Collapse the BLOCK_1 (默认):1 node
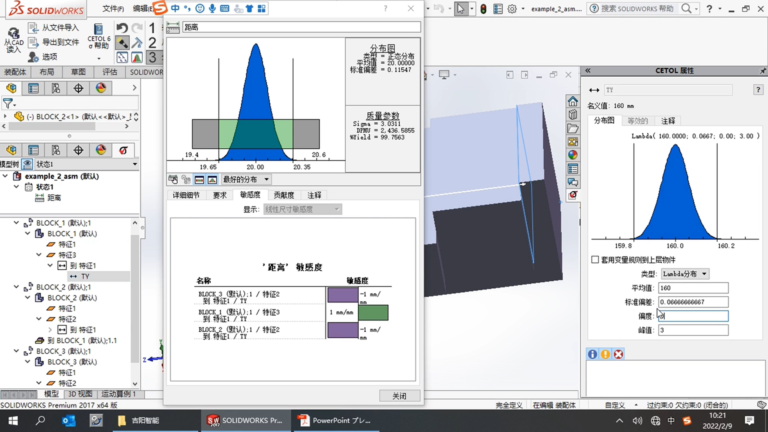Screen dimensions: 768x432 tap(17, 223)
